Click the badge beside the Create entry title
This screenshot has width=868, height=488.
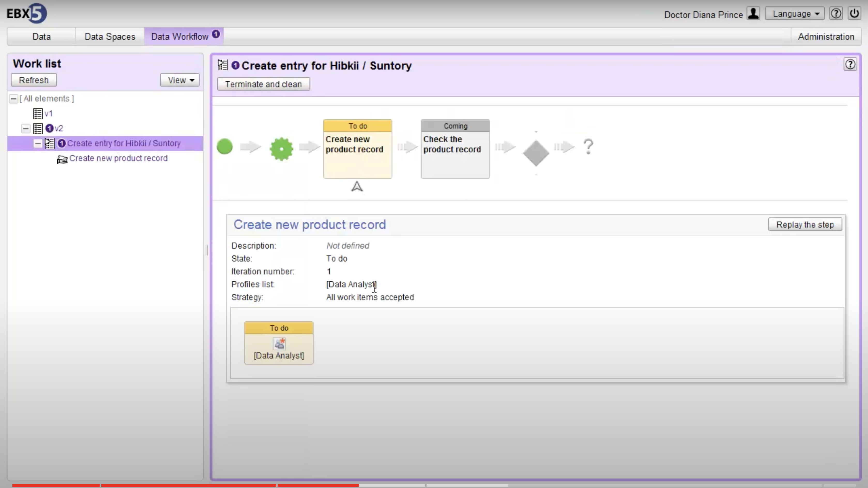click(236, 65)
